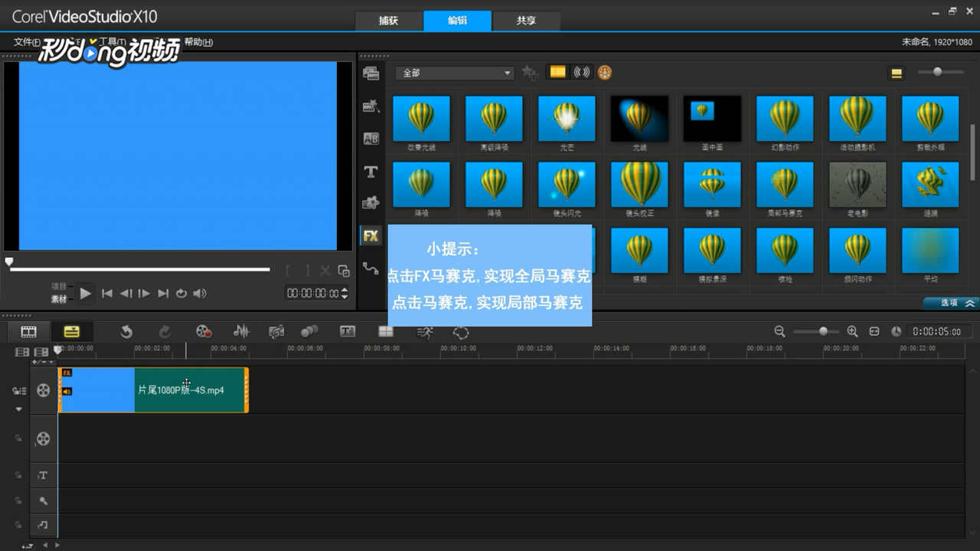The image size is (980, 551).
Task: Switch preview to 素材 mode
Action: pyautogui.click(x=59, y=299)
